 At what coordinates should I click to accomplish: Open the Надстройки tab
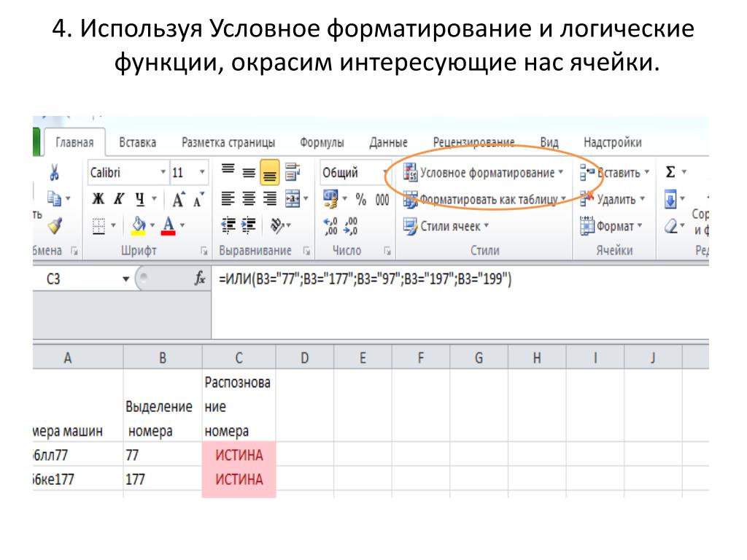pyautogui.click(x=612, y=142)
